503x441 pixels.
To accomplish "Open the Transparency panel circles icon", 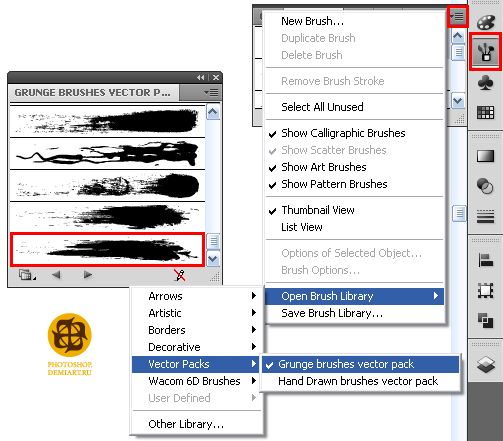I will [485, 186].
